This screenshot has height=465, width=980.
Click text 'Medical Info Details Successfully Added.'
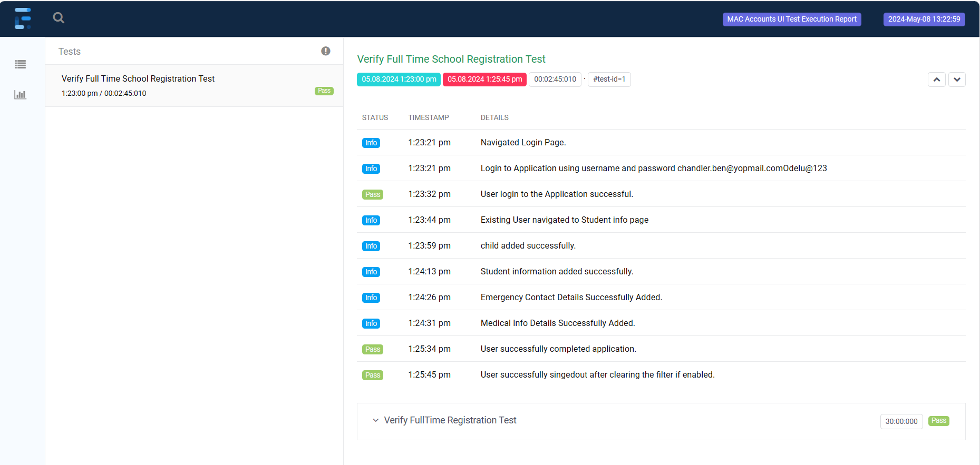tap(558, 323)
